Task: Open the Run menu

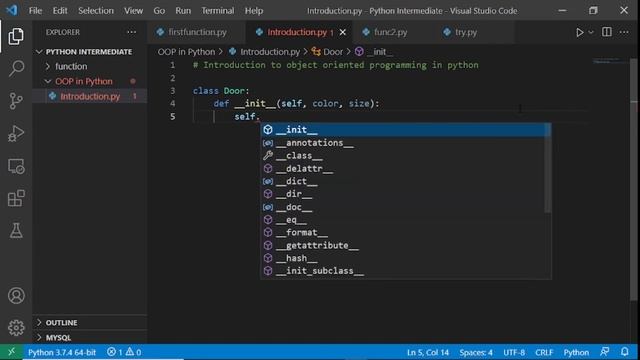Action: coord(183,11)
